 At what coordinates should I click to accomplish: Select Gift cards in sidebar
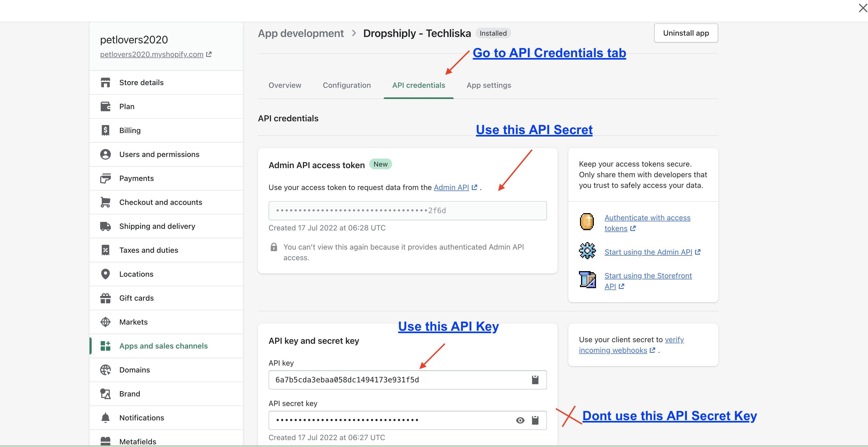pos(136,298)
